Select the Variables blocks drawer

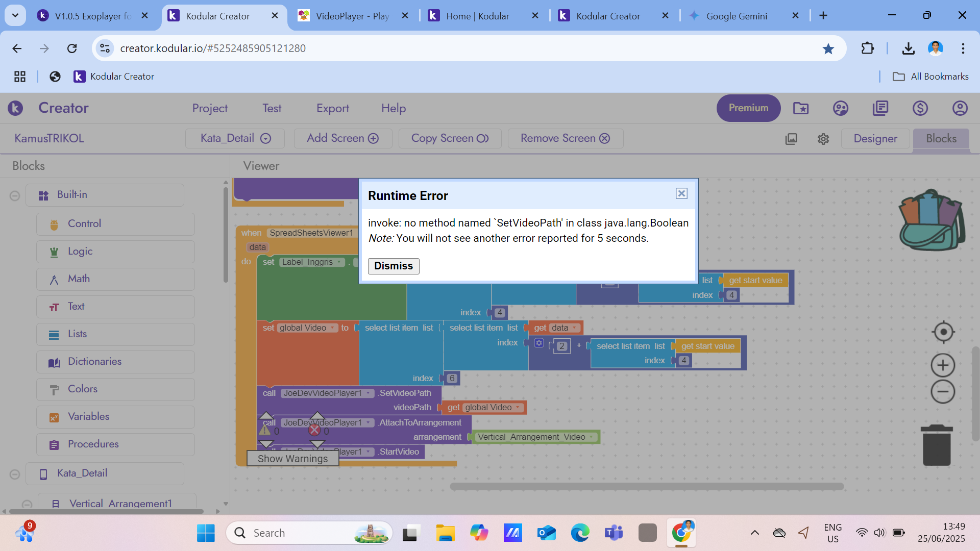pyautogui.click(x=115, y=417)
